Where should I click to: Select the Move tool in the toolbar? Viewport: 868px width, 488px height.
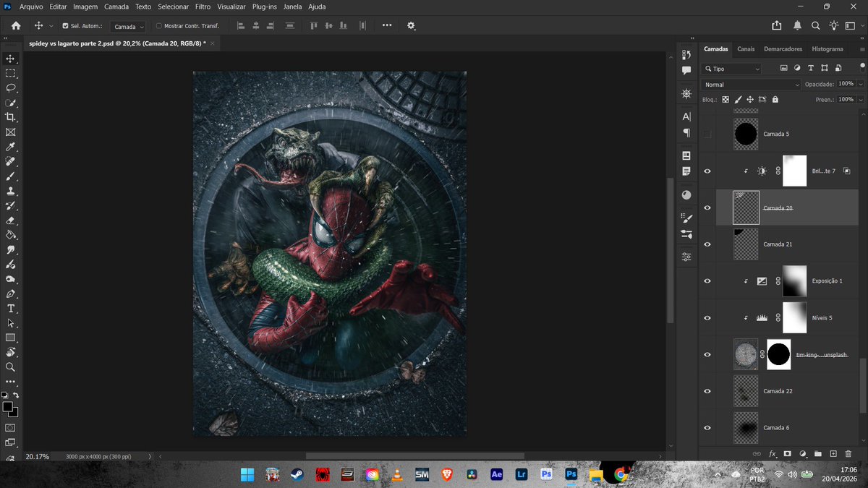pyautogui.click(x=10, y=59)
